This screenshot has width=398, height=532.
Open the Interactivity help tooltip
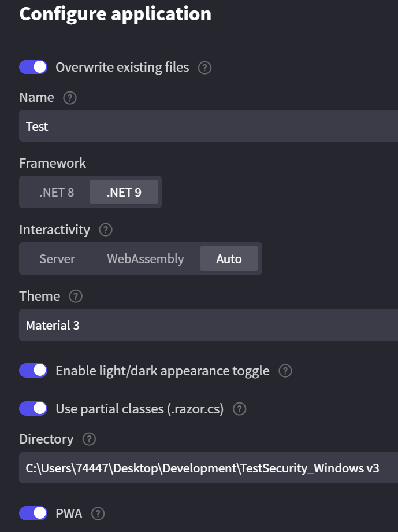[105, 230]
